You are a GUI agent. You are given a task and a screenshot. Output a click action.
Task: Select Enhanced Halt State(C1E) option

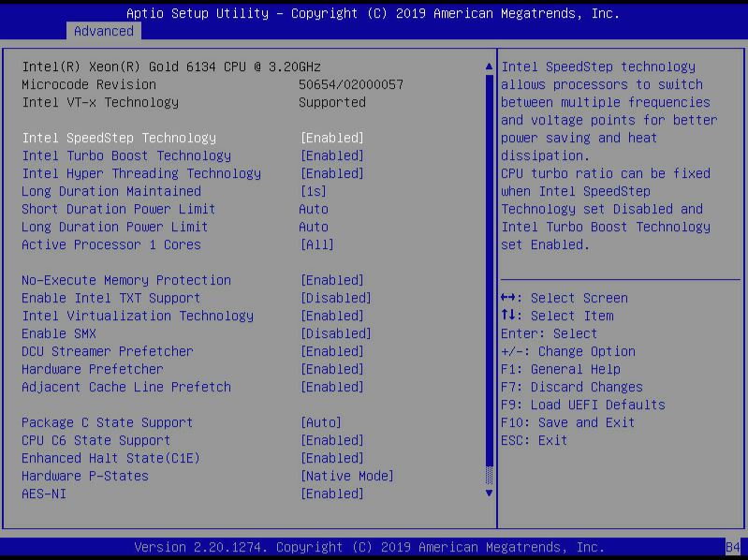pyautogui.click(x=111, y=458)
